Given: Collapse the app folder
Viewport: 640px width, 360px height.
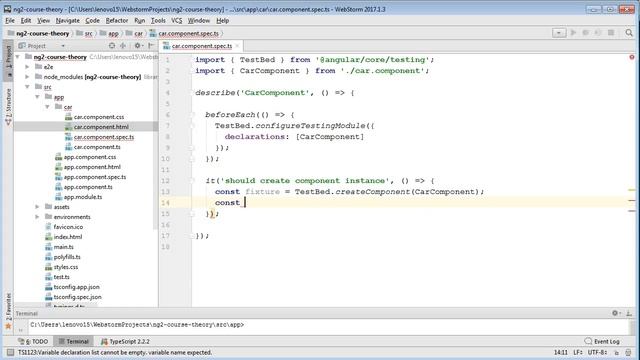Looking at the screenshot, I should [37, 97].
